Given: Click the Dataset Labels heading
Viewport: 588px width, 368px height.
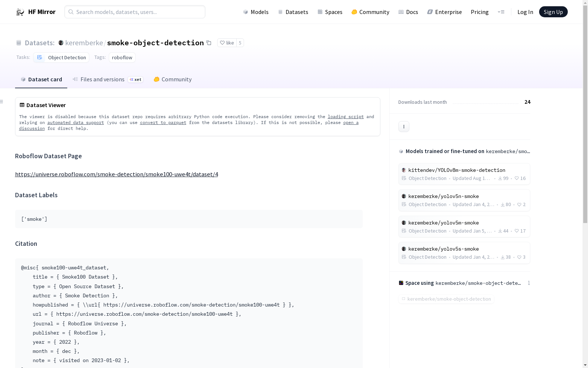Looking at the screenshot, I should coord(36,195).
